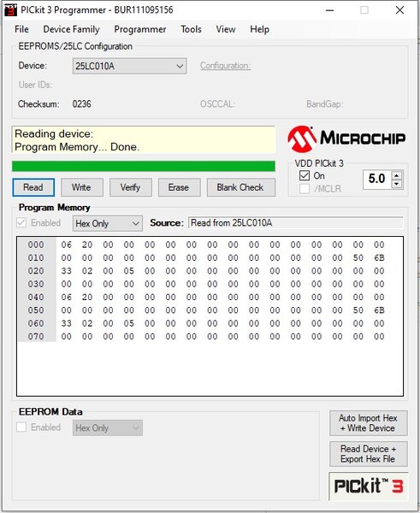The image size is (420, 513).
Task: Open the Programmer menu
Action: [x=140, y=29]
